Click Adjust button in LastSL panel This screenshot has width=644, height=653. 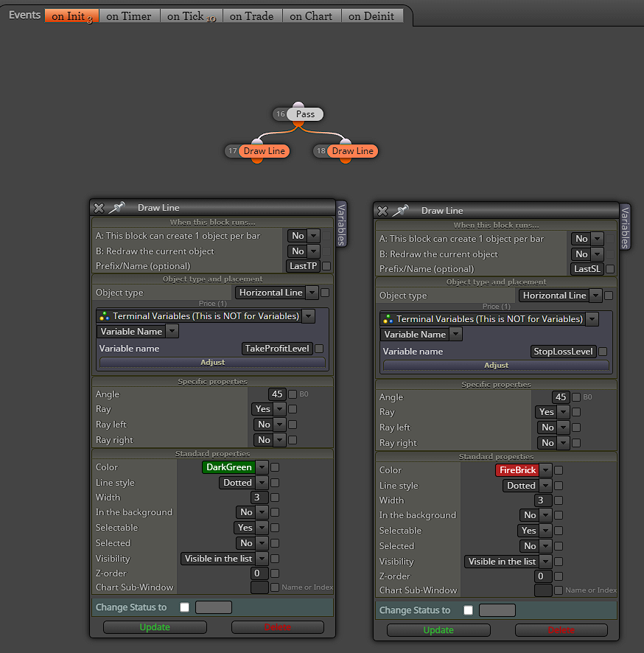pos(496,366)
